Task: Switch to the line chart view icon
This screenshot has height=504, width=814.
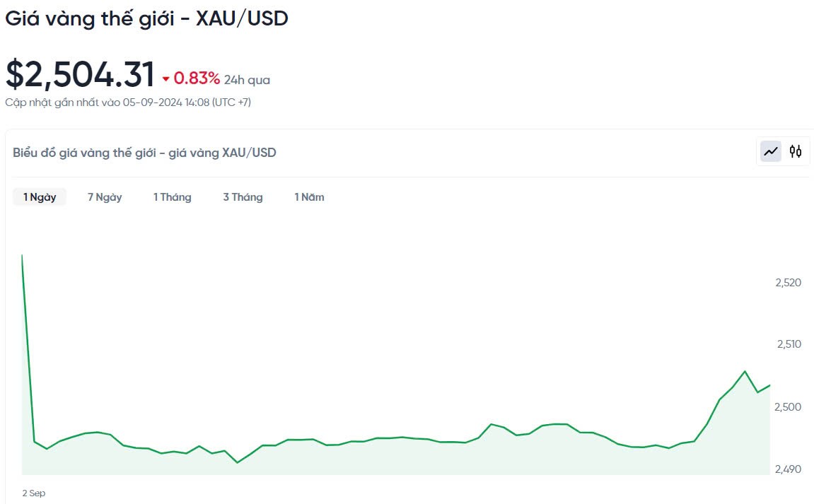Action: pos(771,151)
